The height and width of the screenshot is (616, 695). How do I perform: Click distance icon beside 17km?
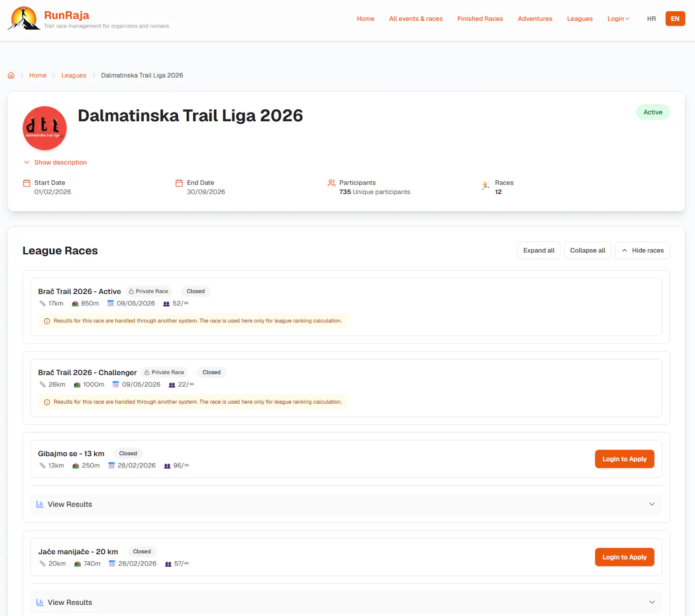[43, 303]
